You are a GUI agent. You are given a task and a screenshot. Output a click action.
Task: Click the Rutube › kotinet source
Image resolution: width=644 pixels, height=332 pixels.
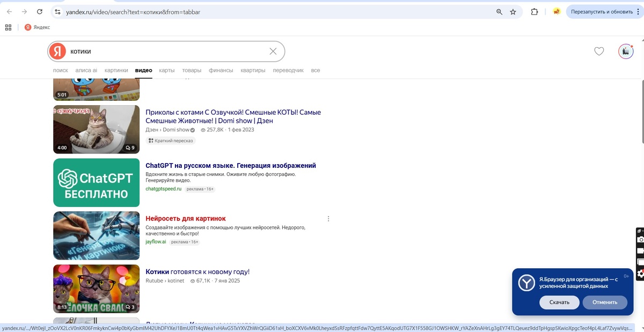click(x=165, y=281)
